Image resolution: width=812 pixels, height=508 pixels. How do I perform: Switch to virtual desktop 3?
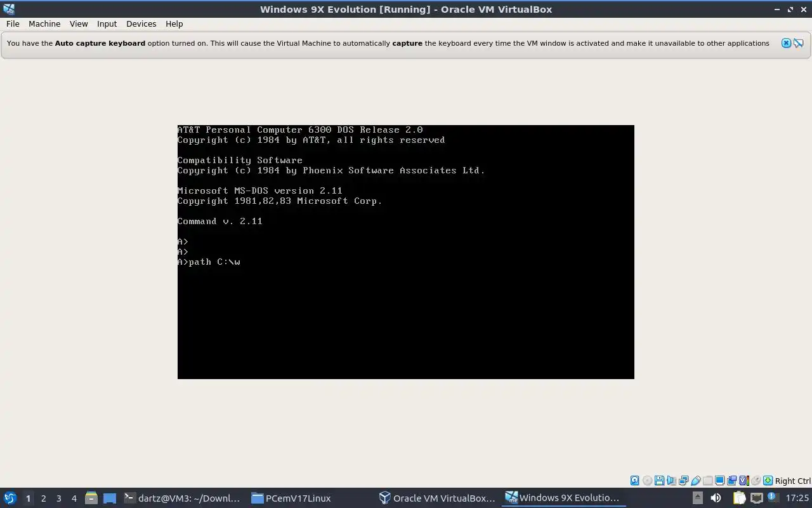point(58,498)
